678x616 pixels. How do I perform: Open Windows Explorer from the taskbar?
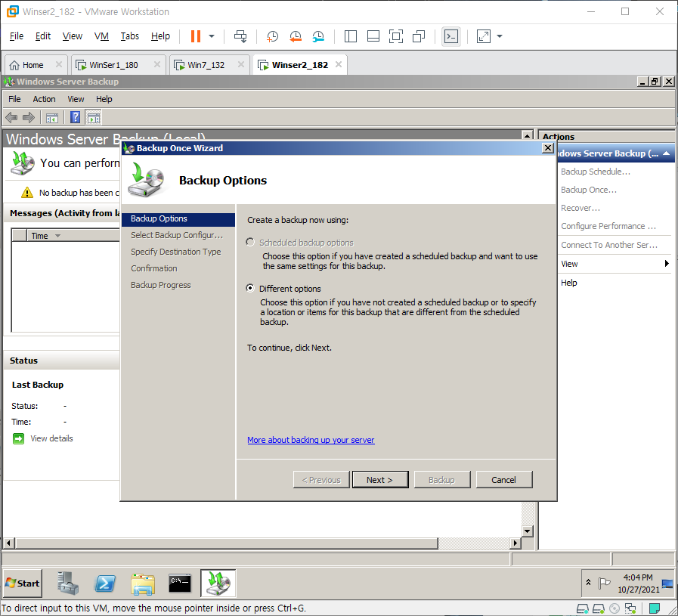pyautogui.click(x=143, y=583)
